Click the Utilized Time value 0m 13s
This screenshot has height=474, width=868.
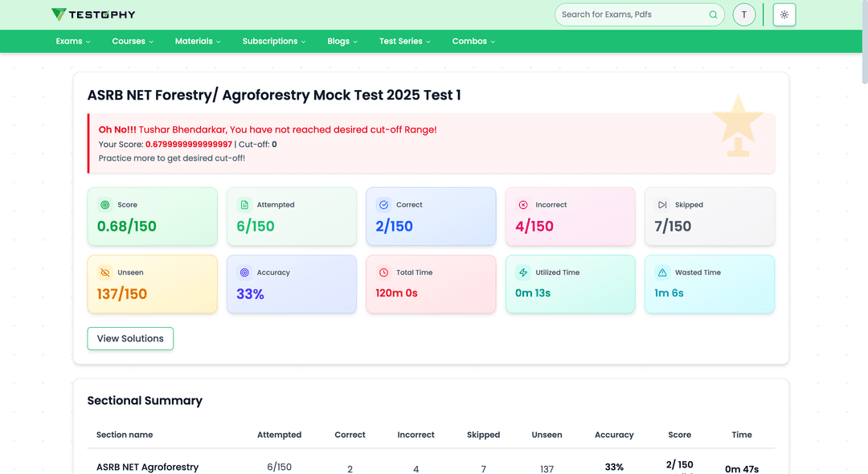(533, 293)
